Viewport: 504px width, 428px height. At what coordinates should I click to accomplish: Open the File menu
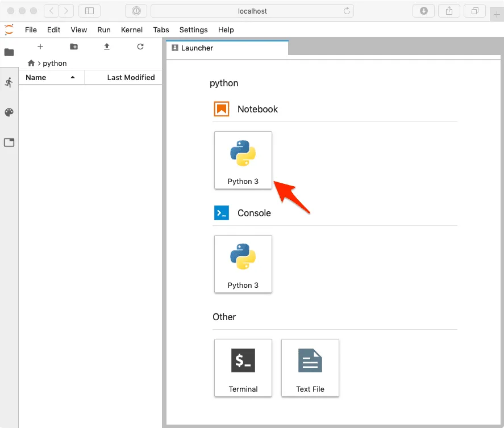[31, 30]
